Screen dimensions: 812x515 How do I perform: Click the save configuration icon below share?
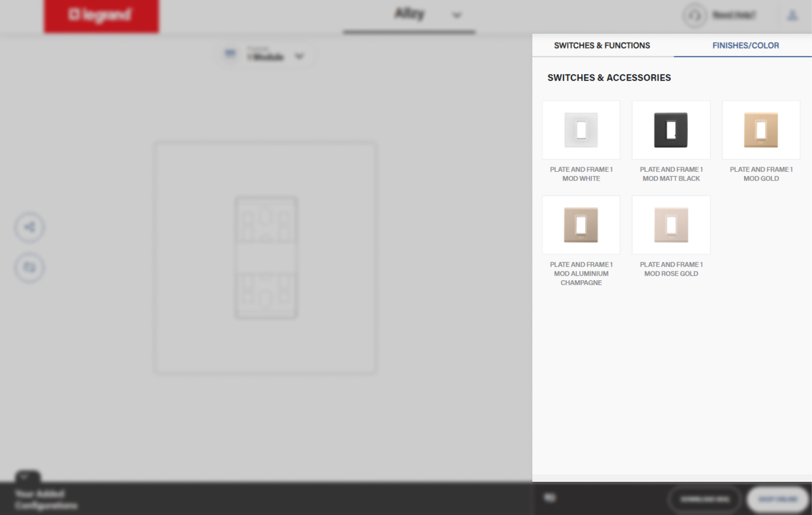click(30, 268)
